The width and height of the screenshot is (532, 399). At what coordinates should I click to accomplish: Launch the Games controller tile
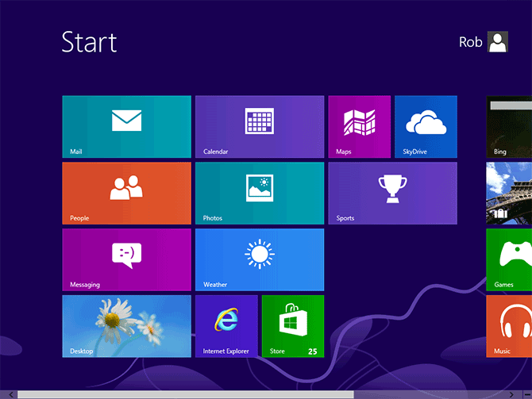509,259
